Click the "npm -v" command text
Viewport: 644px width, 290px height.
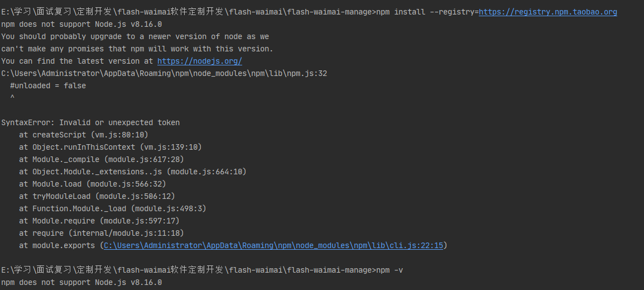pos(390,270)
